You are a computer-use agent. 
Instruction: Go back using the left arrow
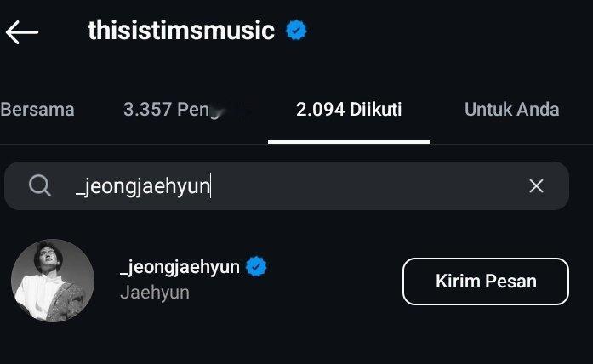[22, 32]
